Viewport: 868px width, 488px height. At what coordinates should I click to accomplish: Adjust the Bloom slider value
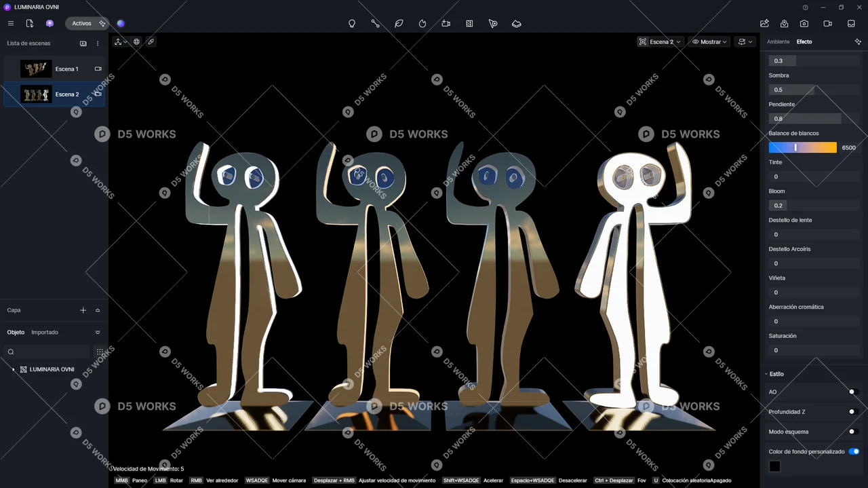pos(814,205)
